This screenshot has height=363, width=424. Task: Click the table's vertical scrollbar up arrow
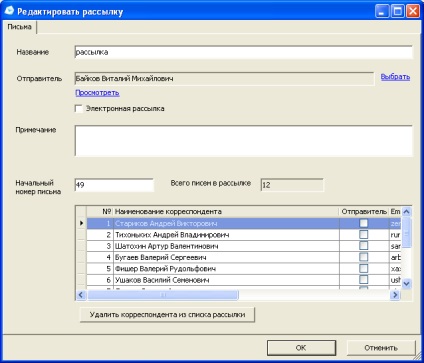[406, 212]
